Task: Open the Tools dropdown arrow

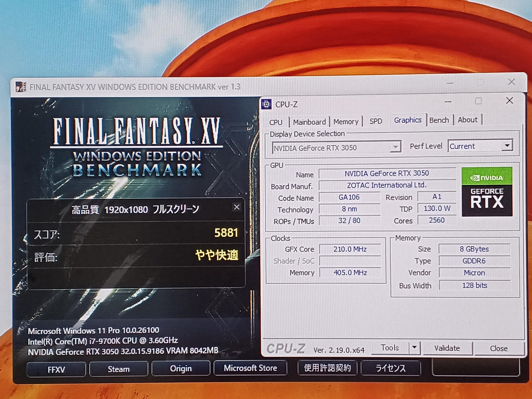Action: (414, 348)
